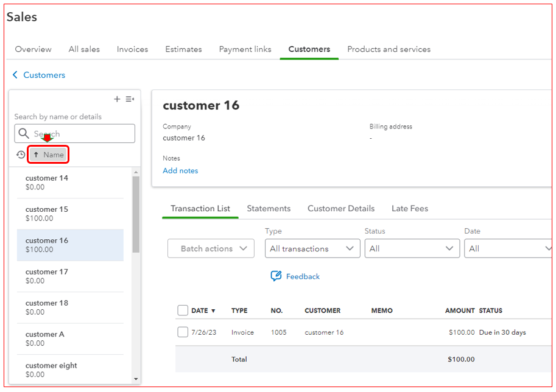
Task: Open the customer list settings icon
Action: click(x=130, y=99)
